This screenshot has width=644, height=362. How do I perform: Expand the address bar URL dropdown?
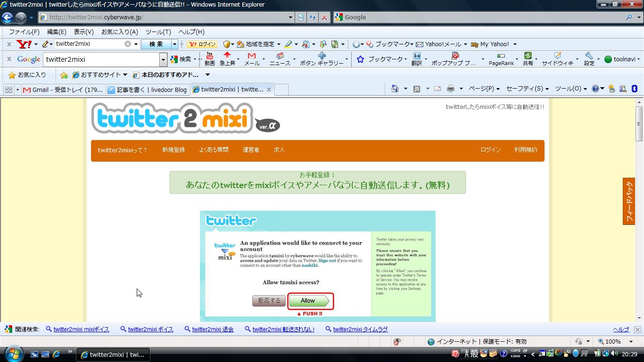click(x=290, y=17)
